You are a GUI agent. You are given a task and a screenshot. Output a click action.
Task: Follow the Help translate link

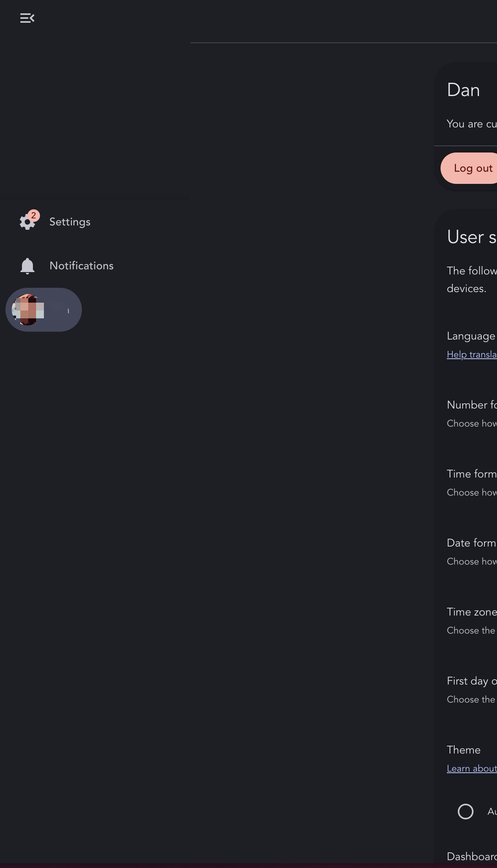tap(472, 354)
